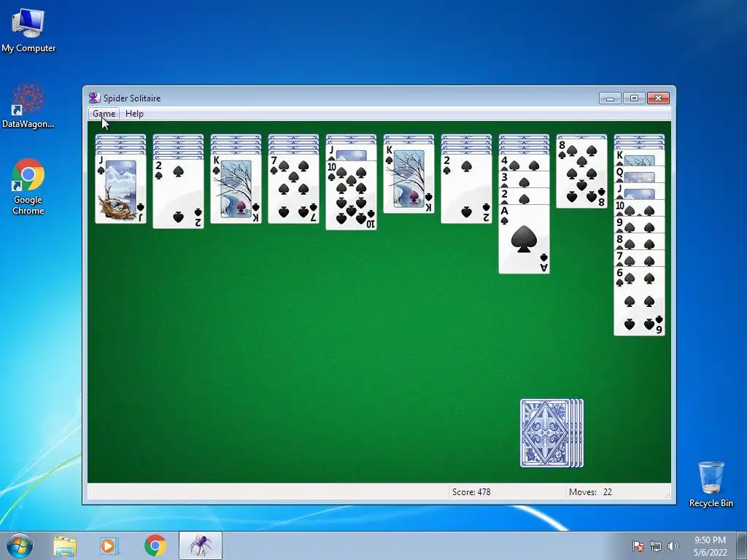
Task: Click the taskbar clock showing 9:50 PM
Action: [710, 546]
